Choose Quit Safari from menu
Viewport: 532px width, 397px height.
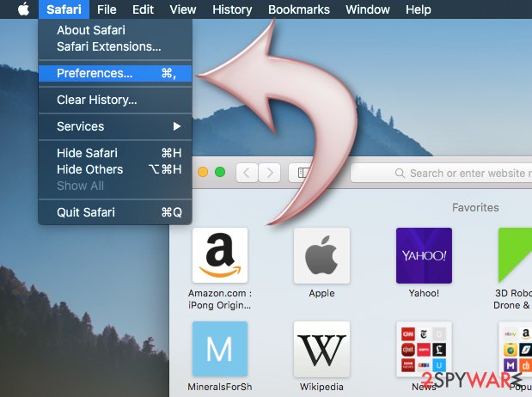click(115, 212)
